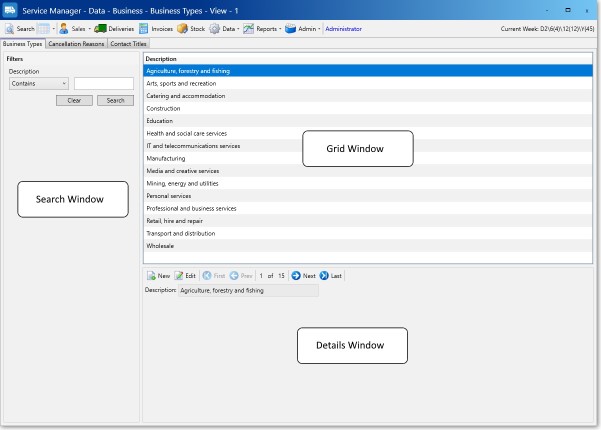The width and height of the screenshot is (601, 430).
Task: Click the Sales person icon
Action: pyautogui.click(x=64, y=29)
